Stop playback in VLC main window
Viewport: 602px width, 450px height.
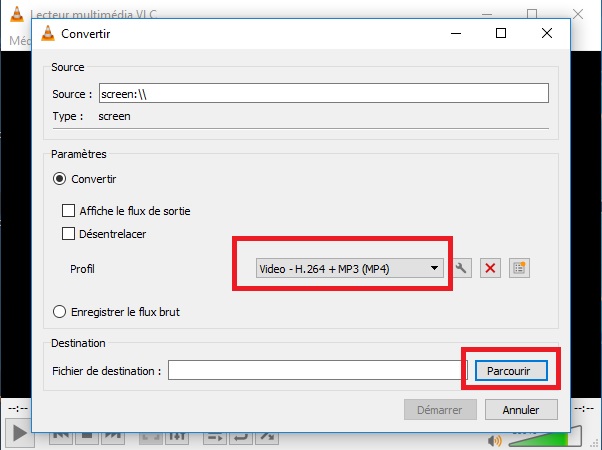pyautogui.click(x=87, y=436)
